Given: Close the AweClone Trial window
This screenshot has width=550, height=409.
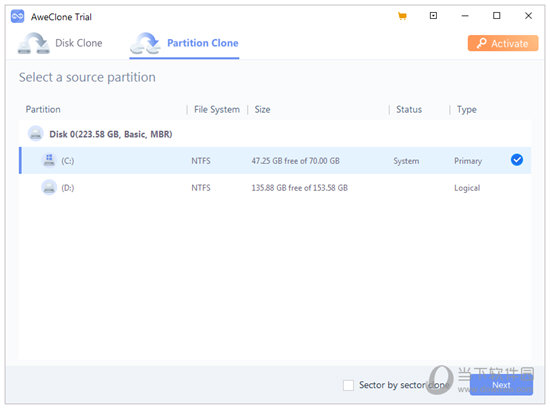Looking at the screenshot, I should point(528,15).
